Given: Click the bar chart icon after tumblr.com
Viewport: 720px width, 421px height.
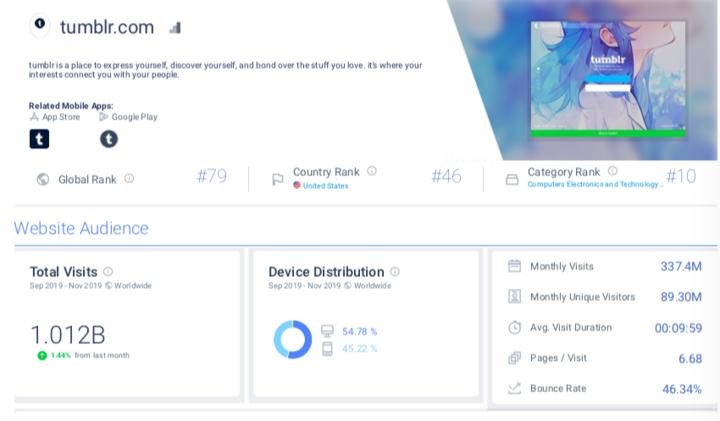Looking at the screenshot, I should click(175, 28).
